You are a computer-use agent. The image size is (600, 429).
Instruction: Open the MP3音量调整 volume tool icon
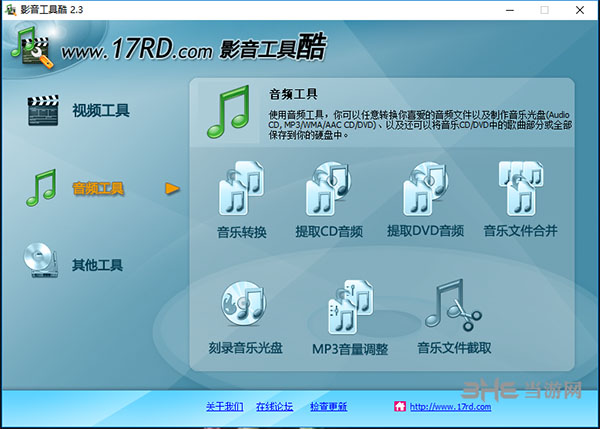351,306
